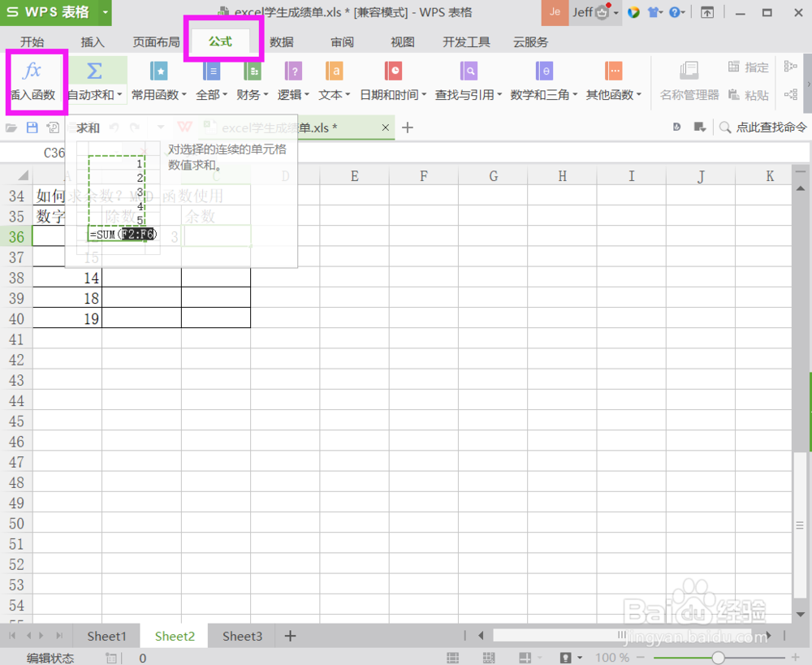Collapse ribbon with the upload-window icon

click(707, 12)
